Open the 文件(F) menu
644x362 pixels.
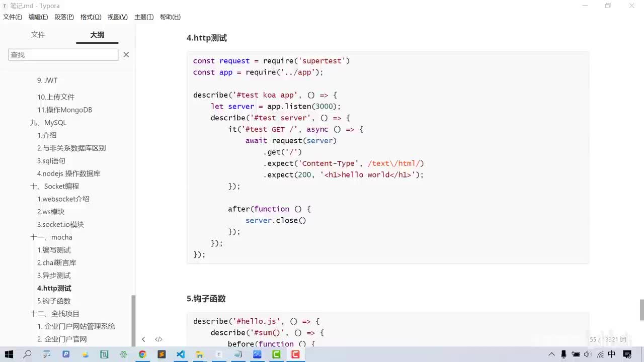[x=13, y=17]
